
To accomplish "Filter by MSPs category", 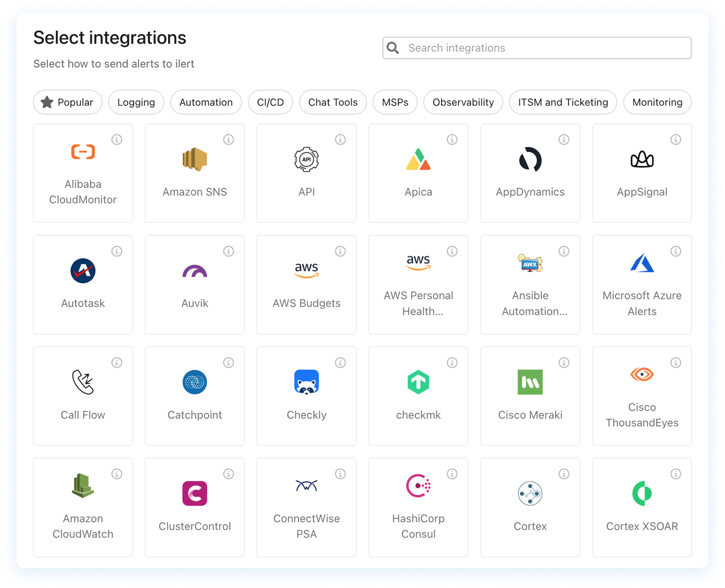I will click(x=395, y=102).
